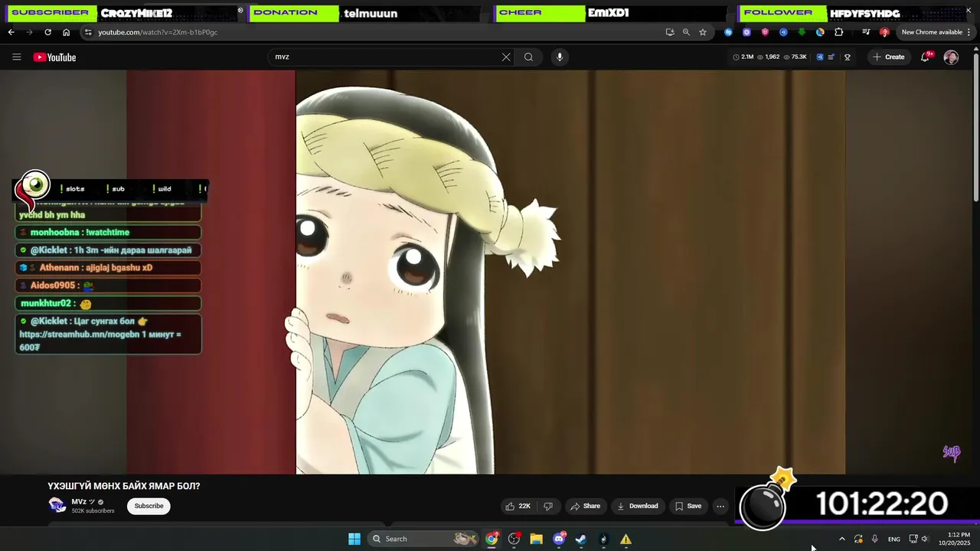The height and width of the screenshot is (551, 980).
Task: Open the YouTube hamburger guide menu
Action: click(16, 57)
